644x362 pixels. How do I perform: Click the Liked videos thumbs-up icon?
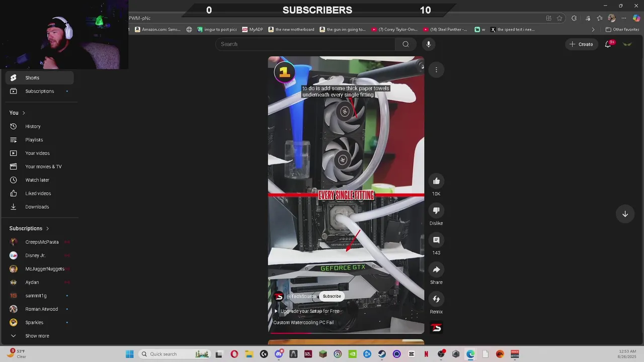tap(14, 194)
